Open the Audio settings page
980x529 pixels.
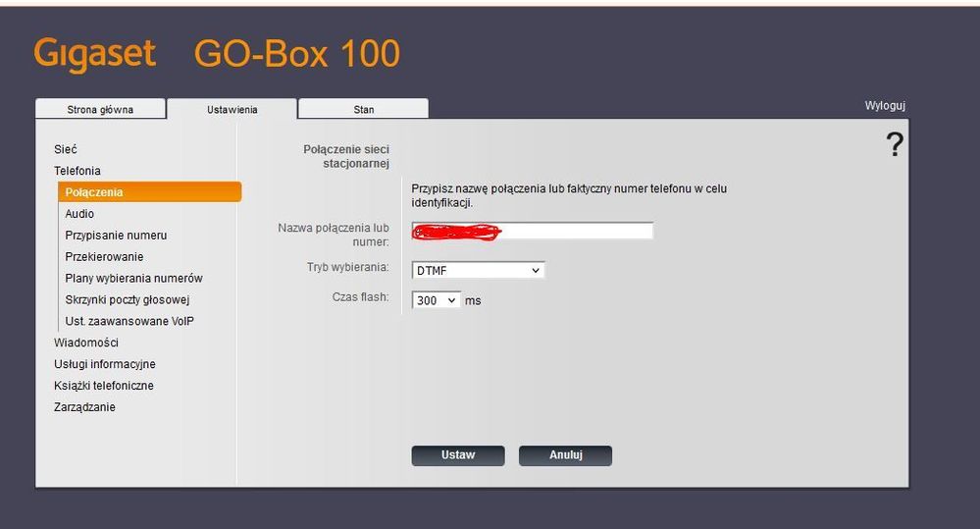[x=79, y=214]
